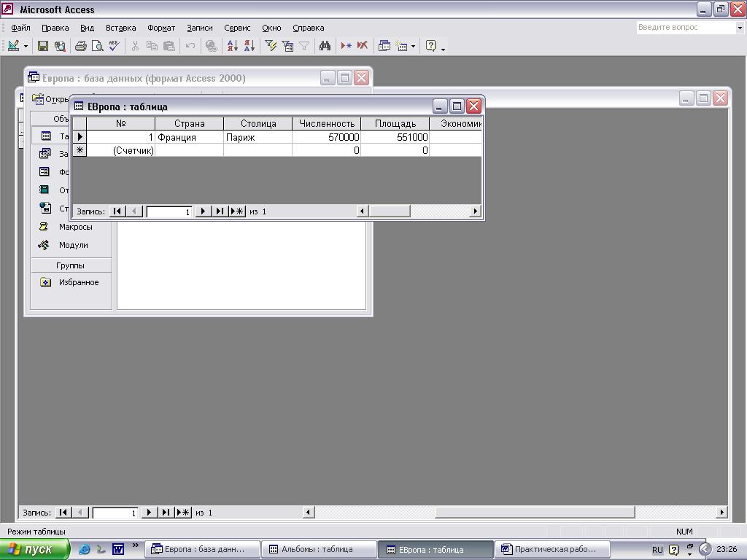Screen dimensions: 747x560
Task: Click the View mode design icon
Action: [x=13, y=46]
